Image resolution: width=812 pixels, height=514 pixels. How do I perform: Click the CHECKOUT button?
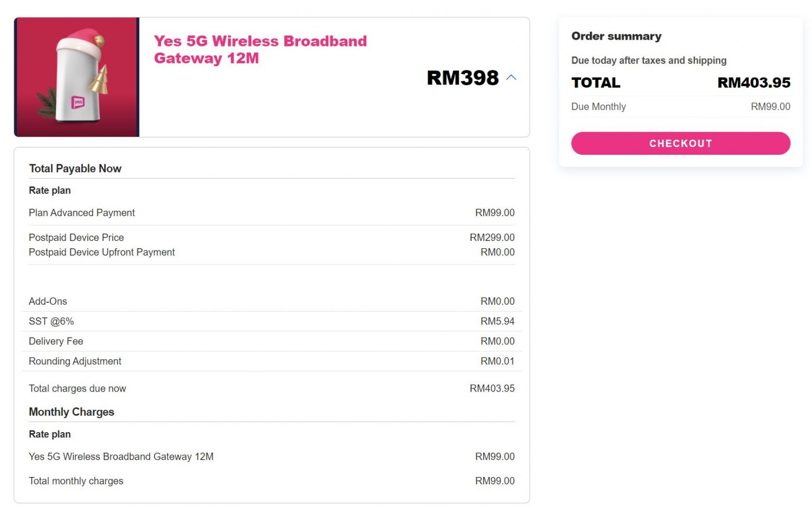tap(680, 143)
